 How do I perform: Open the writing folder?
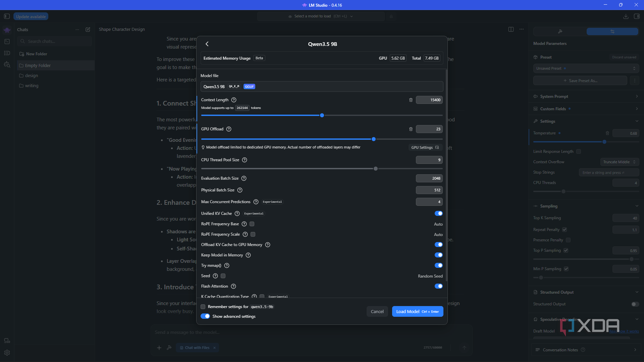pyautogui.click(x=55, y=86)
